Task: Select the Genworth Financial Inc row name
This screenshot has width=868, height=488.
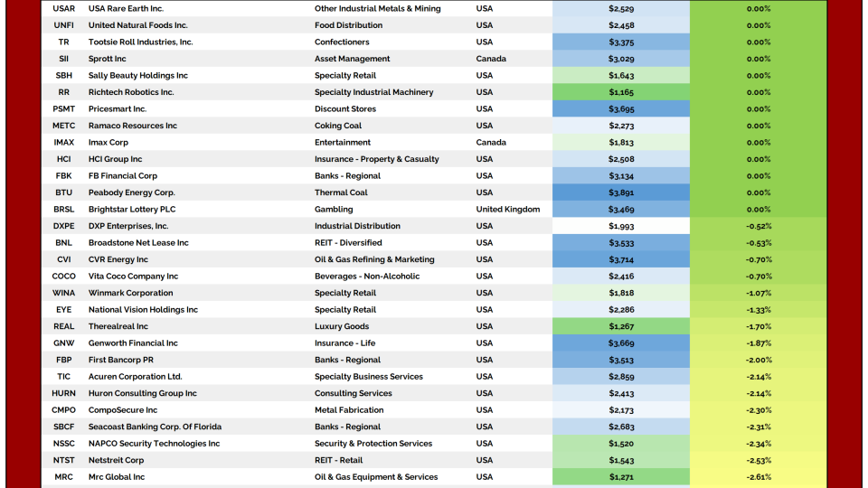Action: coord(133,343)
